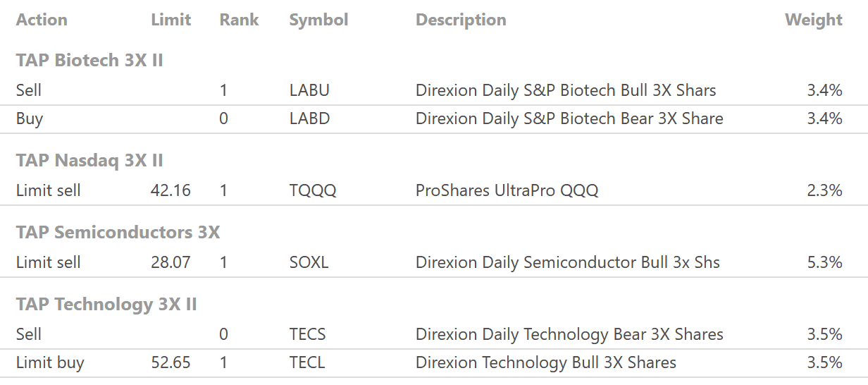Screen dimensions: 868x385
Task: Select the TAP Semiconductors 3X heading
Action: pyautogui.click(x=118, y=233)
